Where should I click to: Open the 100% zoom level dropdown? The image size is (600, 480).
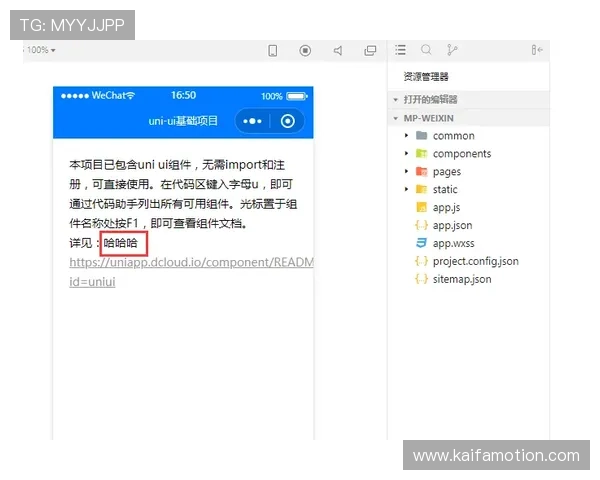(41, 50)
